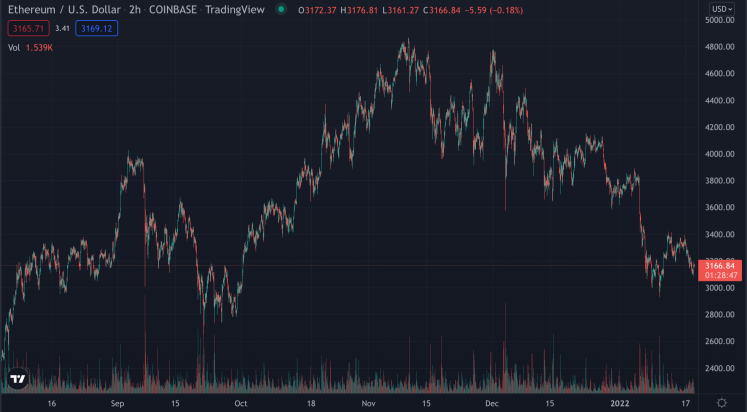Click the green market status dot
This screenshot has height=412, width=747.
pos(281,10)
